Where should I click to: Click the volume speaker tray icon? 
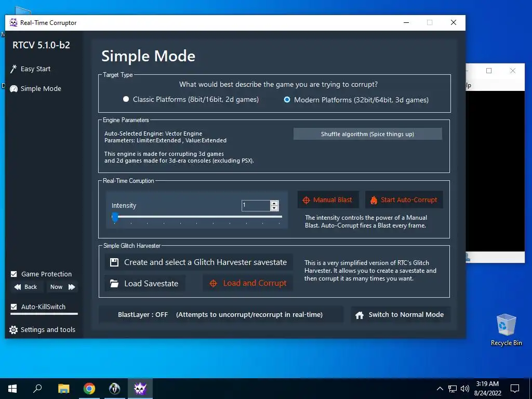click(x=465, y=389)
